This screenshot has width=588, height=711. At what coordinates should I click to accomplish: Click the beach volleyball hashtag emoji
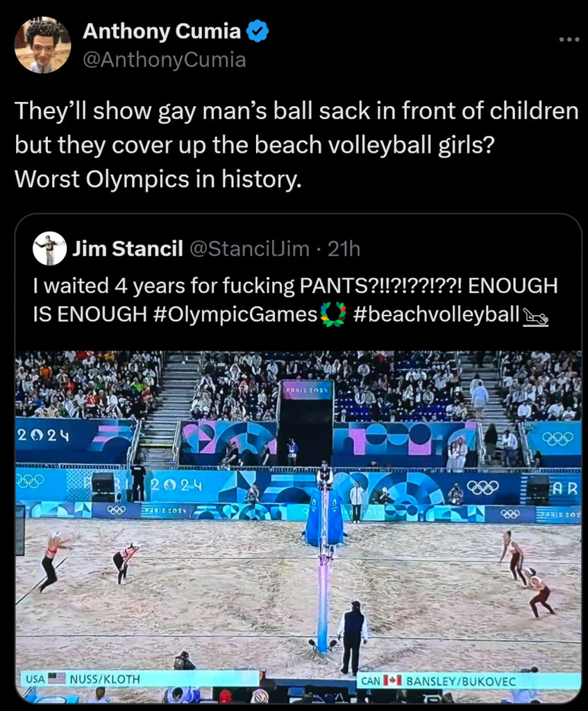(535, 316)
